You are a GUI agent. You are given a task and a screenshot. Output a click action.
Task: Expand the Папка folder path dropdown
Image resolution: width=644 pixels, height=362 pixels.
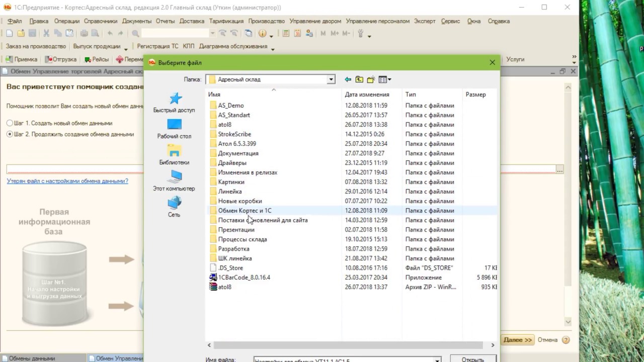[x=331, y=79]
